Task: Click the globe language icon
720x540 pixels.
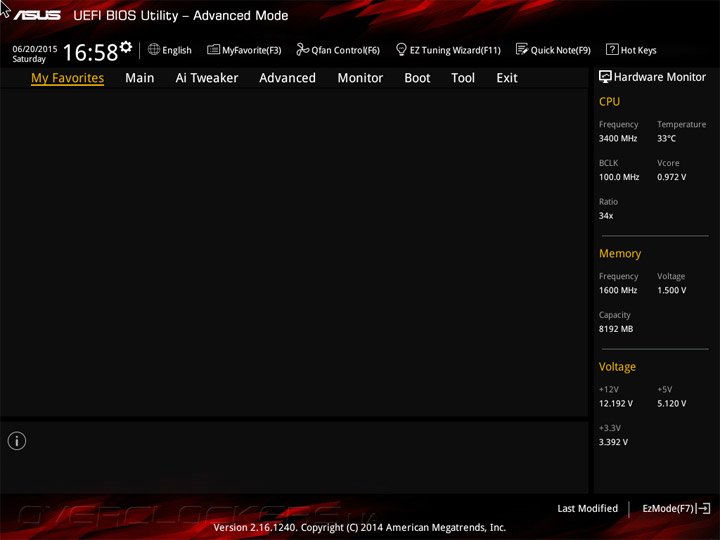Action: 154,49
